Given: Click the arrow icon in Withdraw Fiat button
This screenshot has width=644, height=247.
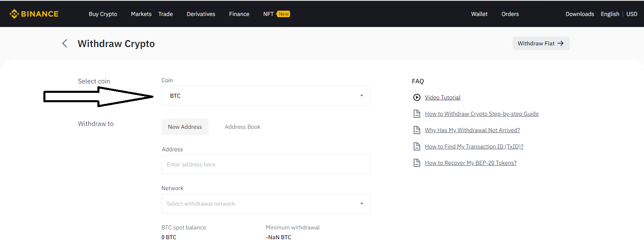Looking at the screenshot, I should (561, 43).
